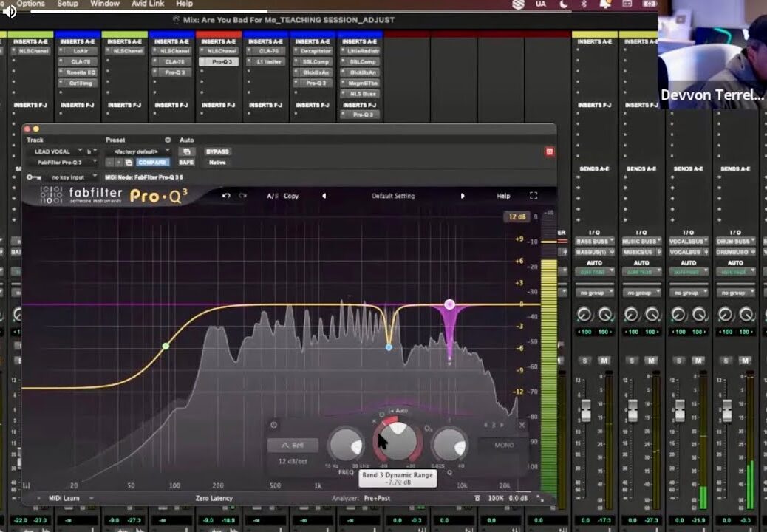Viewport: 767px width, 532px height.
Task: Click the speaker volume icon
Action: pos(10,11)
